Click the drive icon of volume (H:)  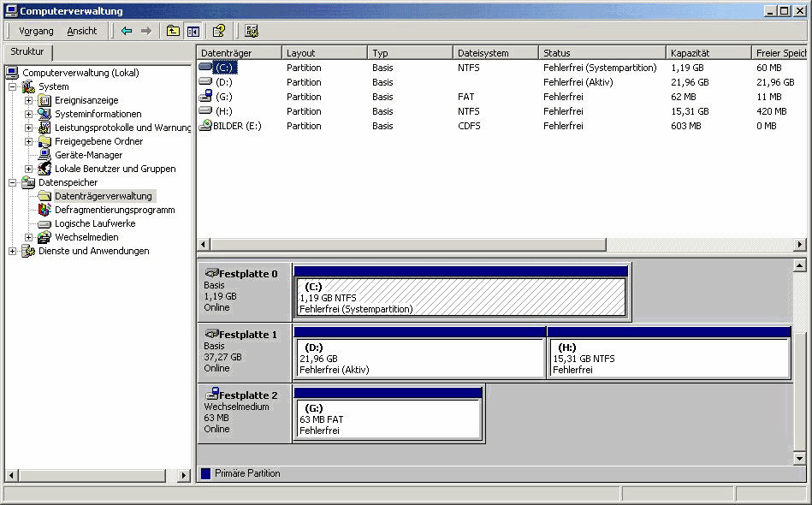click(x=205, y=110)
